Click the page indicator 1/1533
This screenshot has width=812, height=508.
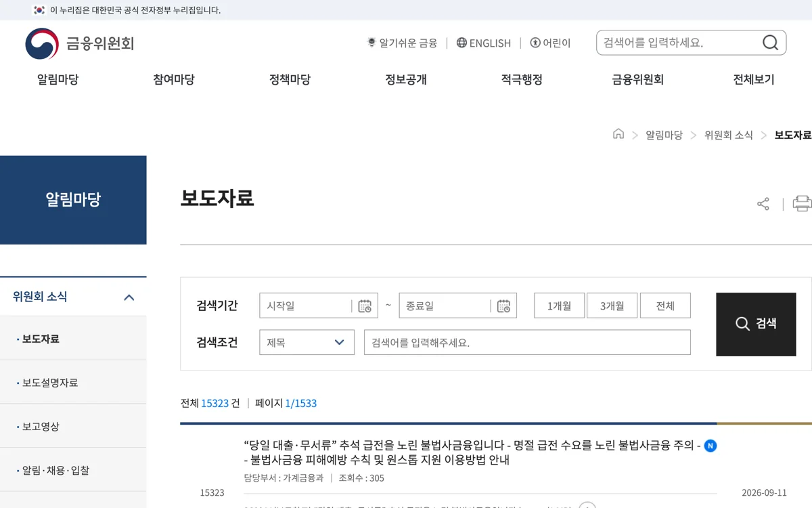click(300, 403)
